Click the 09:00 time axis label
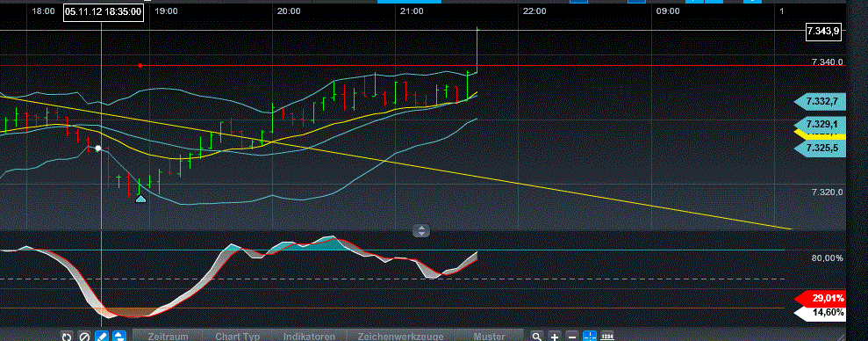 click(x=668, y=11)
